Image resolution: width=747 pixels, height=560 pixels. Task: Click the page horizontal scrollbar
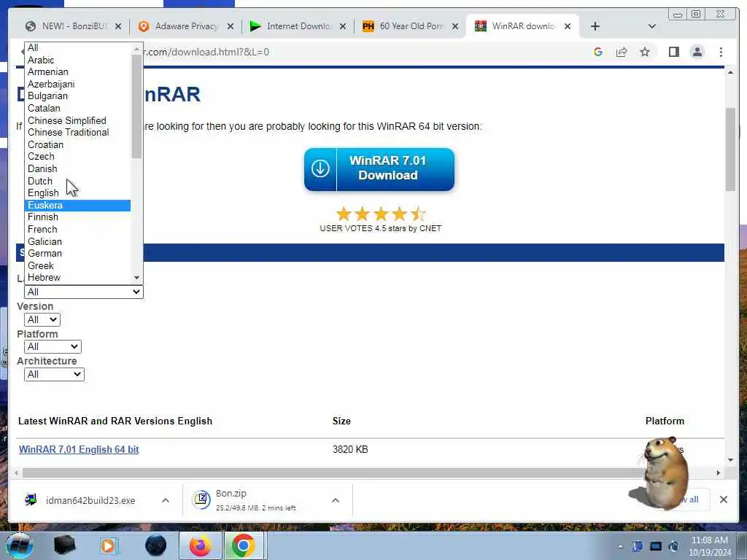pos(333,472)
